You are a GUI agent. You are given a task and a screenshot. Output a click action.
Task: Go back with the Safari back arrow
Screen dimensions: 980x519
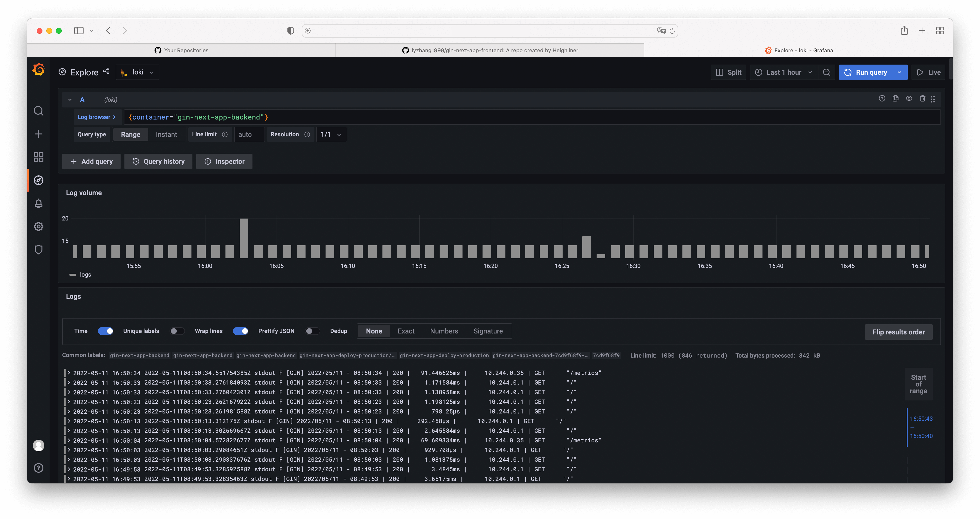click(108, 30)
